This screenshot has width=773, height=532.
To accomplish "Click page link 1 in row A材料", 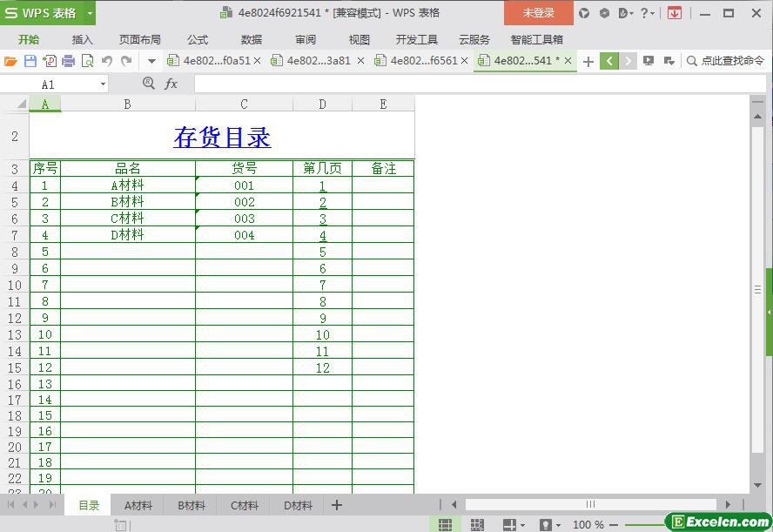I will click(322, 185).
